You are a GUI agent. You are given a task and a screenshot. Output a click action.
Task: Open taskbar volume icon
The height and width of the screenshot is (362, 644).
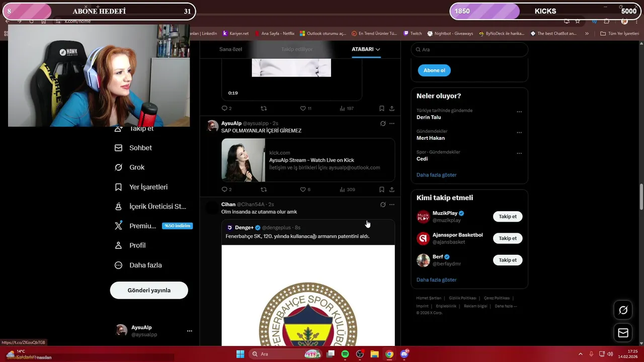click(x=610, y=354)
